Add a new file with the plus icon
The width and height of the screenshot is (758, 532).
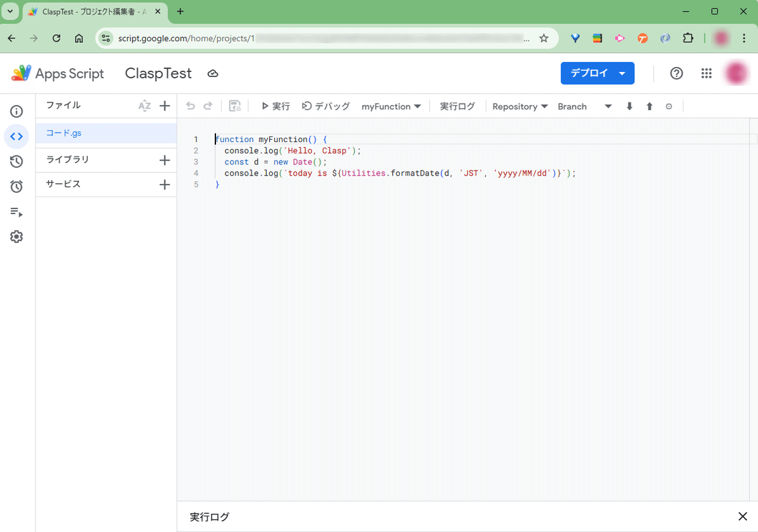(x=165, y=106)
